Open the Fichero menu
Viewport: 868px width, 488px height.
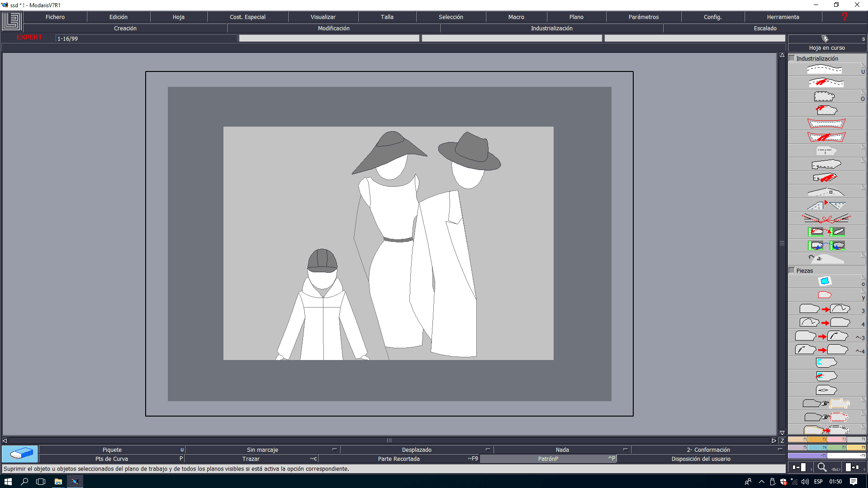click(55, 17)
